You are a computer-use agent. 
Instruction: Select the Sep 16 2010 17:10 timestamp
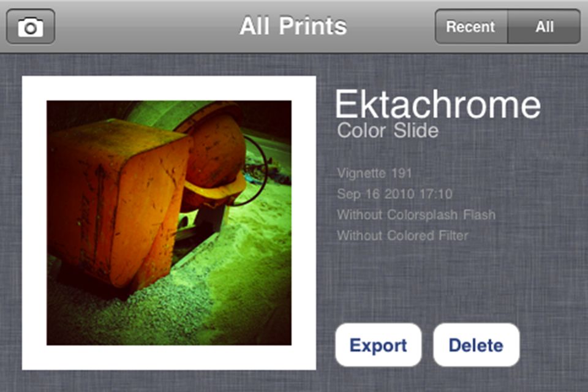tap(394, 194)
